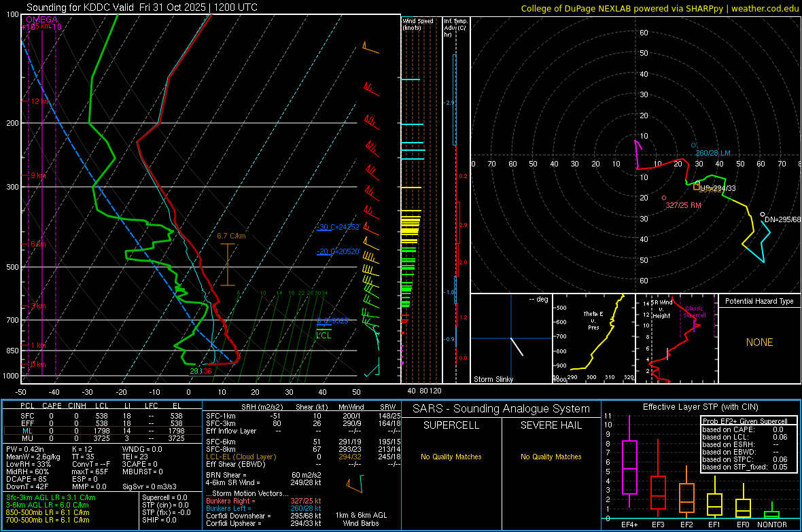Image resolution: width=802 pixels, height=532 pixels.
Task: Click the magenta EF4+ box plot
Action: pos(629,461)
